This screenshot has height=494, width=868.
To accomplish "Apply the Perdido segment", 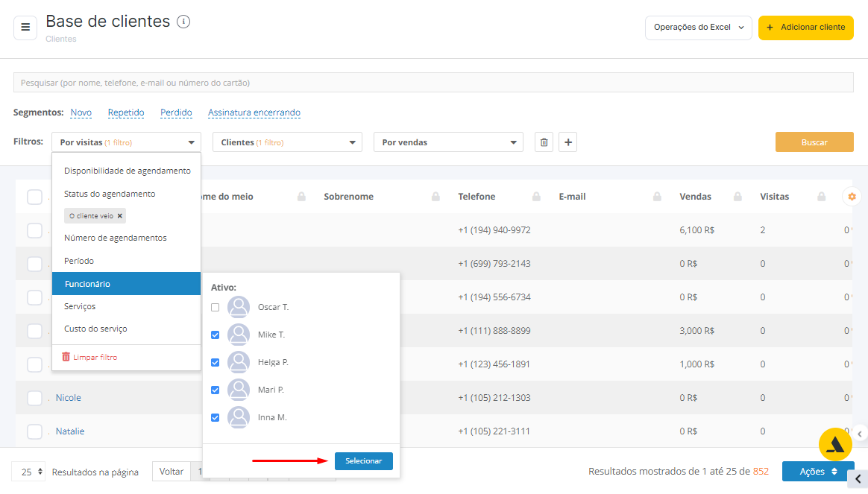I will click(x=176, y=113).
